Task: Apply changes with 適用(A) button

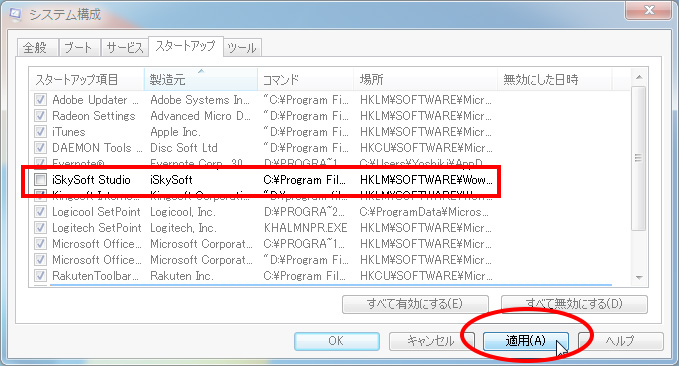Action: pos(526,341)
